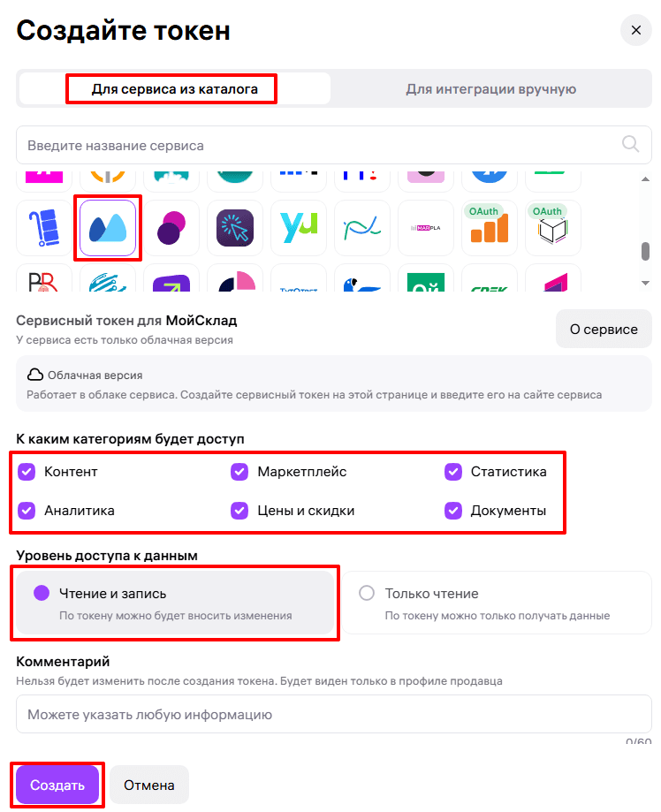
Task: Select the MARPLA service icon
Action: (x=425, y=228)
